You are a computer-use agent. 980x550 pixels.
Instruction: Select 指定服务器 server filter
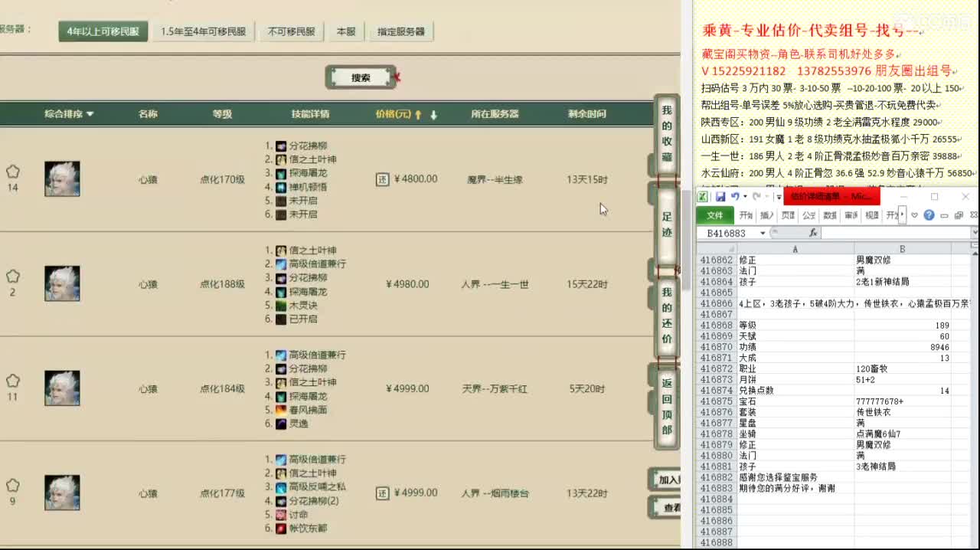coord(401,31)
